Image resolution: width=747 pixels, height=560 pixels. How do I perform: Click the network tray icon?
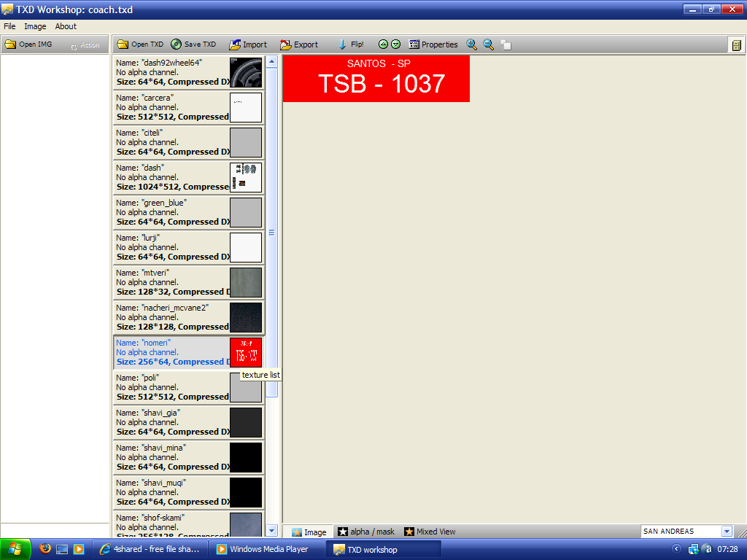pyautogui.click(x=694, y=550)
